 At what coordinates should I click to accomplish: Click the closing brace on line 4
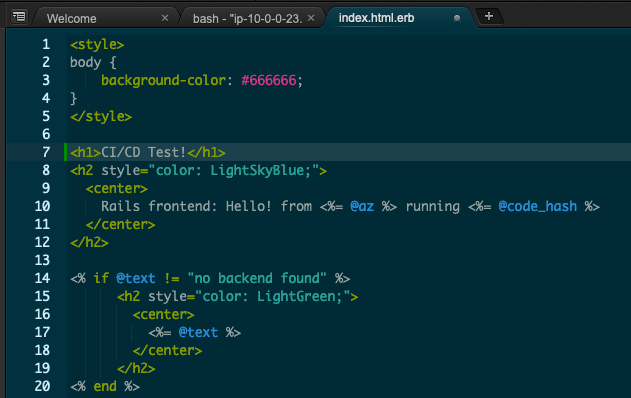click(74, 98)
